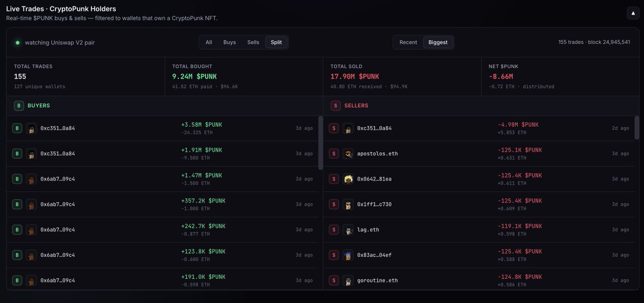
Task: Click the B badge on the +1.47M buy row
Action: point(17,179)
